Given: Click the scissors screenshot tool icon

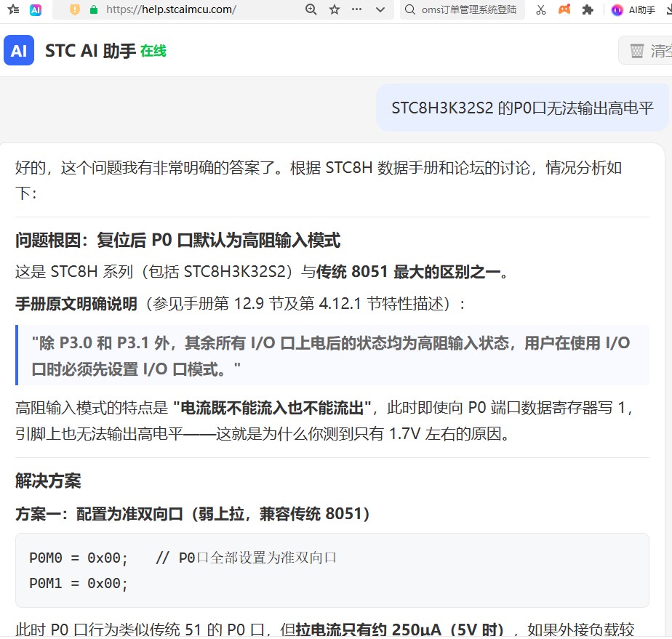Looking at the screenshot, I should [541, 9].
